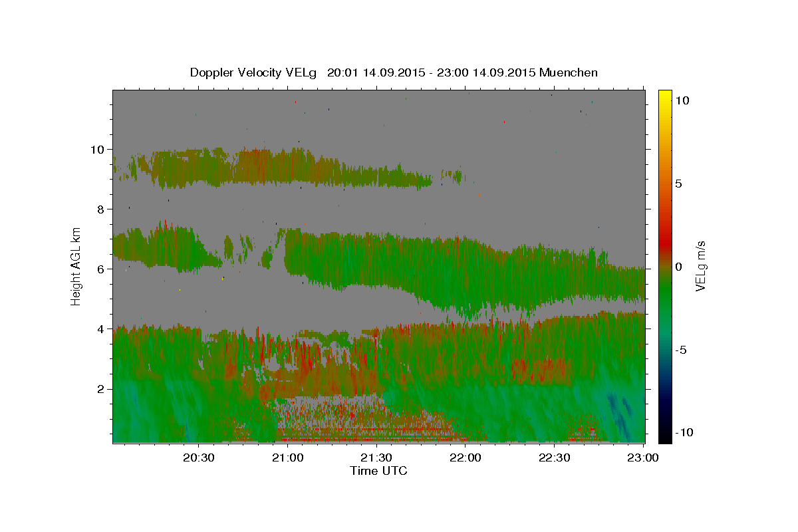This screenshot has height=532, width=798.
Task: Click the 21:00 time tick label
Action: (x=288, y=458)
